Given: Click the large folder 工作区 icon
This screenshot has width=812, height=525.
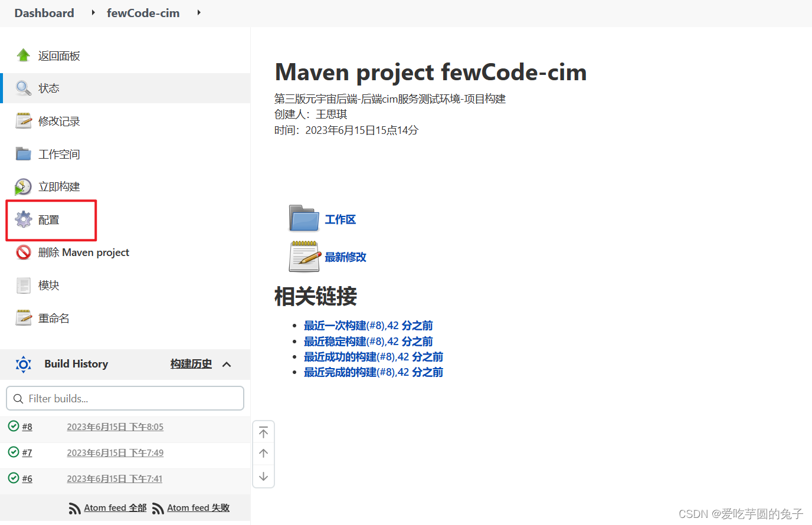Looking at the screenshot, I should pos(304,218).
